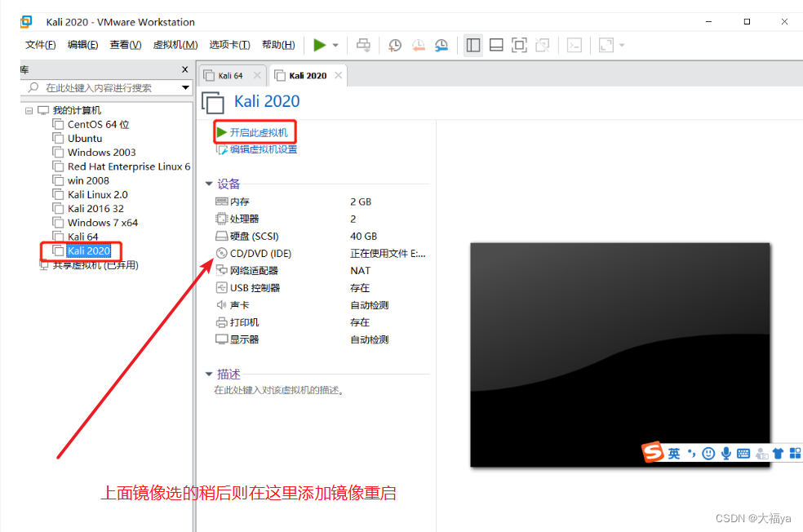Select Kali 64 in library tree
Image resolution: width=803 pixels, height=532 pixels.
pos(82,237)
